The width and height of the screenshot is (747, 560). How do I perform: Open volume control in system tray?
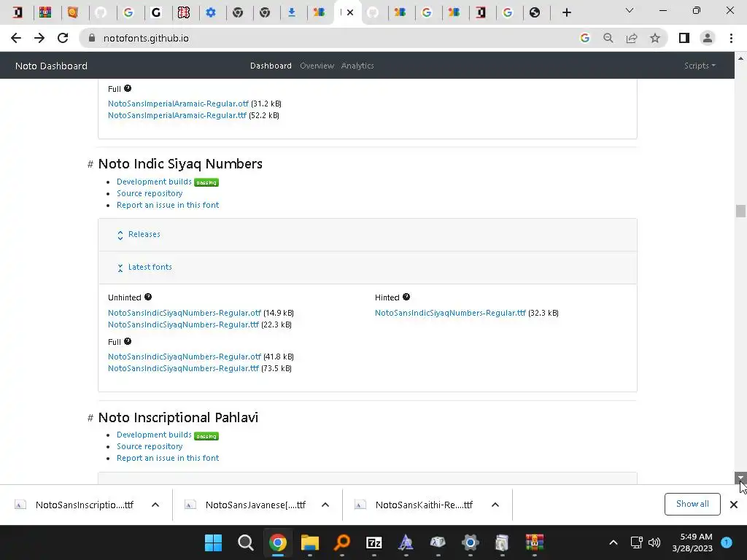pos(654,542)
